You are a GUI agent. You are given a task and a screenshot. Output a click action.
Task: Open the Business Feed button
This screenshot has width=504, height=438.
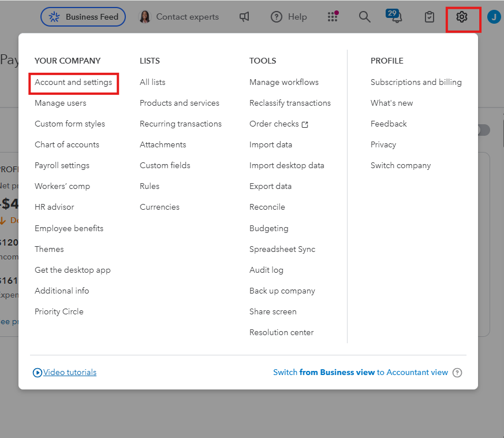point(83,17)
